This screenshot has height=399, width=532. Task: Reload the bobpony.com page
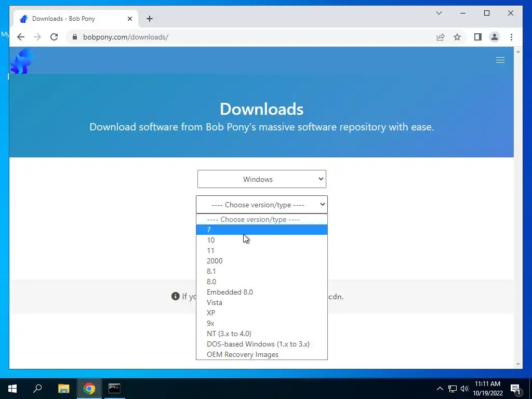click(54, 37)
